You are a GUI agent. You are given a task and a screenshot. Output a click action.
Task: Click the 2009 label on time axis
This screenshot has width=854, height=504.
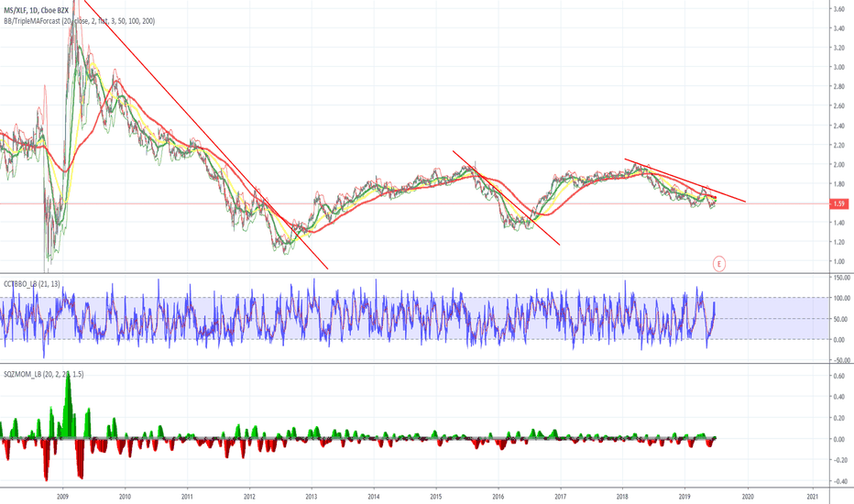(62, 497)
